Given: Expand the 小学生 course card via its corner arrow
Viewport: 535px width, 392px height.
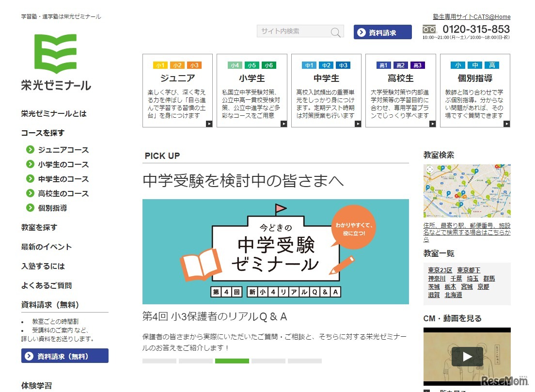Looking at the screenshot, I should point(283,124).
